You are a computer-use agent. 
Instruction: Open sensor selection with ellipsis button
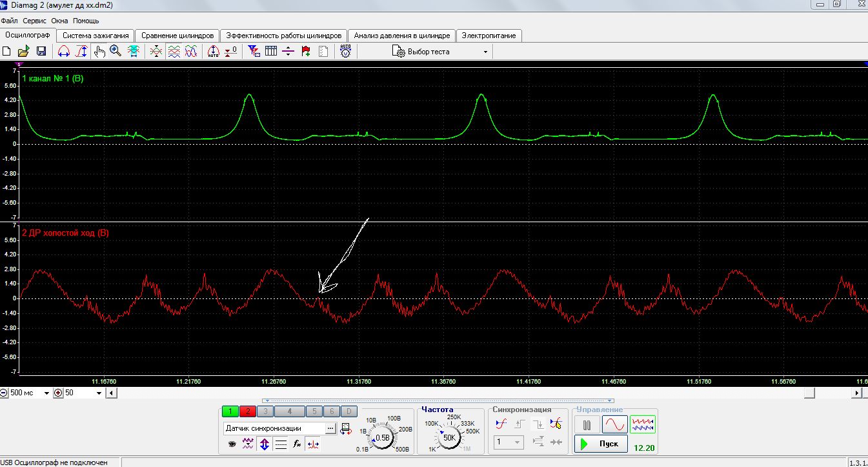pyautogui.click(x=330, y=428)
